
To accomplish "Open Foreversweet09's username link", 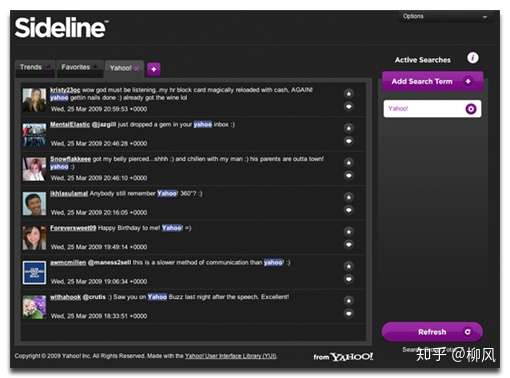I will tap(73, 228).
